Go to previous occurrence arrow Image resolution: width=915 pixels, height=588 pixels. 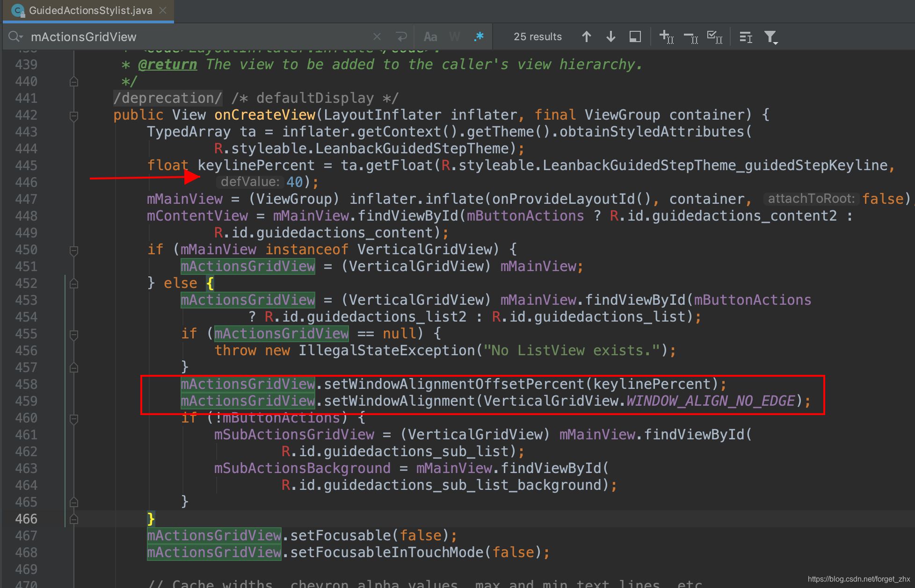(587, 36)
